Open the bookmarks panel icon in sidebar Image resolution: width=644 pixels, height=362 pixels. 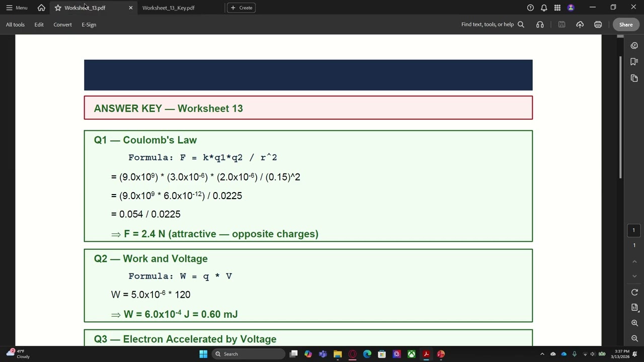634,62
